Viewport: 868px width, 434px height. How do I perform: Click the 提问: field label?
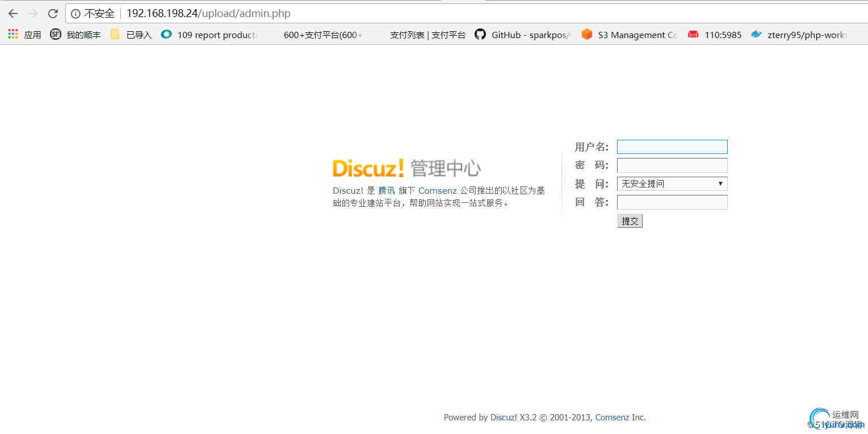tap(592, 183)
